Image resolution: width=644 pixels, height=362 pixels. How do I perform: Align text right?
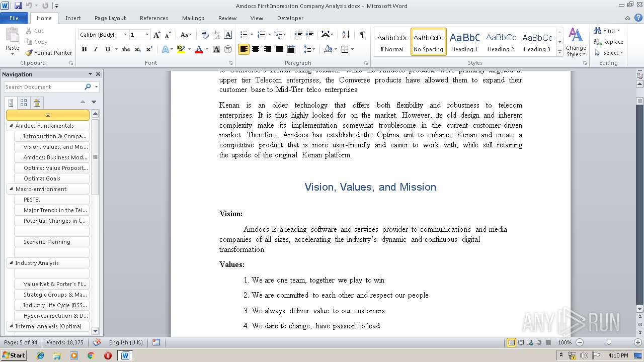click(267, 49)
